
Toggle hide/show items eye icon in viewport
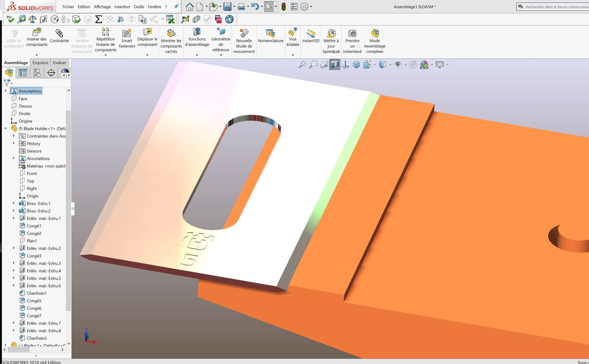398,64
